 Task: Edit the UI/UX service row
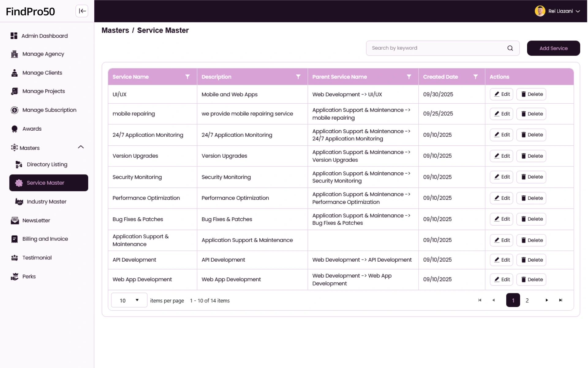[x=501, y=94]
